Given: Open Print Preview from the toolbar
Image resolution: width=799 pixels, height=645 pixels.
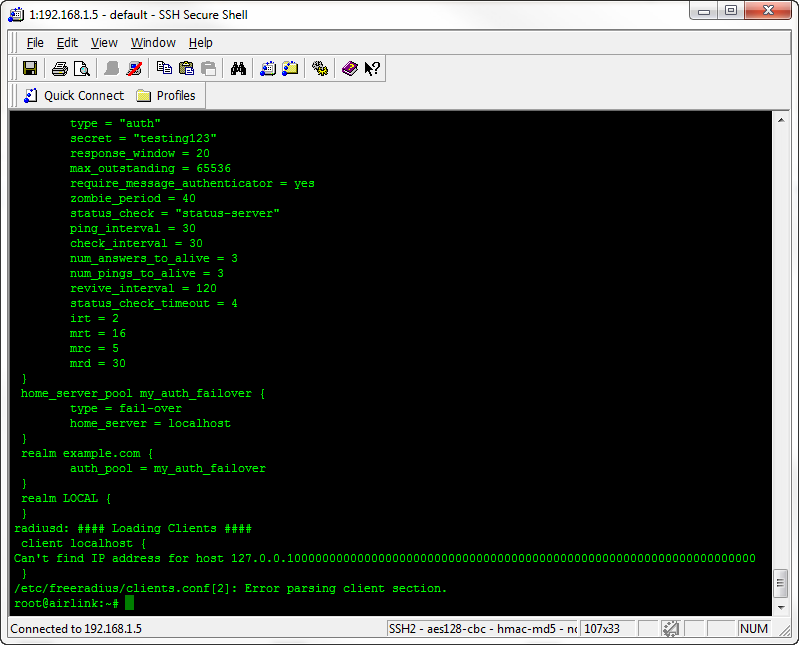Looking at the screenshot, I should tap(82, 68).
